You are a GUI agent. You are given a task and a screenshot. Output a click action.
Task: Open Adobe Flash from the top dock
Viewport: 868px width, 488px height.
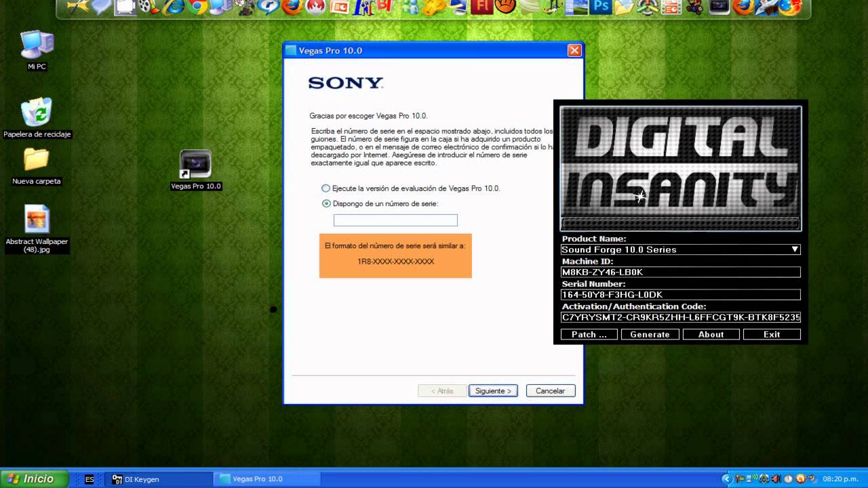pyautogui.click(x=481, y=7)
